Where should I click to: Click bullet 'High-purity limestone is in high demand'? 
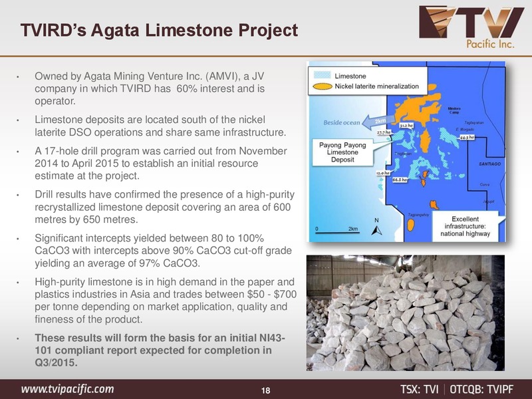(x=166, y=301)
